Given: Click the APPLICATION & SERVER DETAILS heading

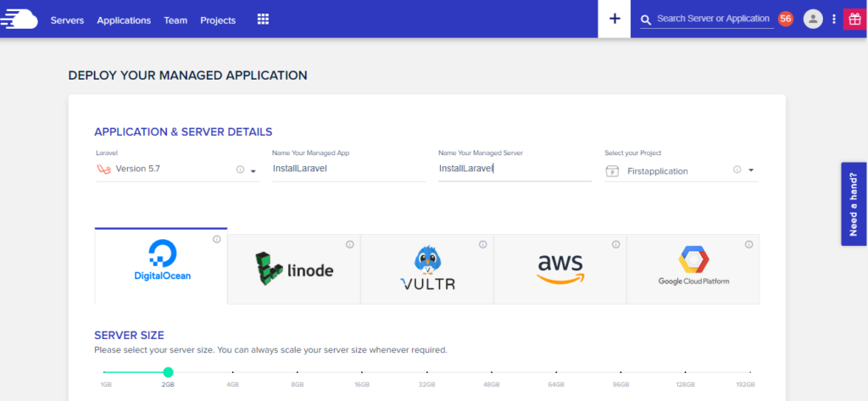Looking at the screenshot, I should pyautogui.click(x=183, y=131).
